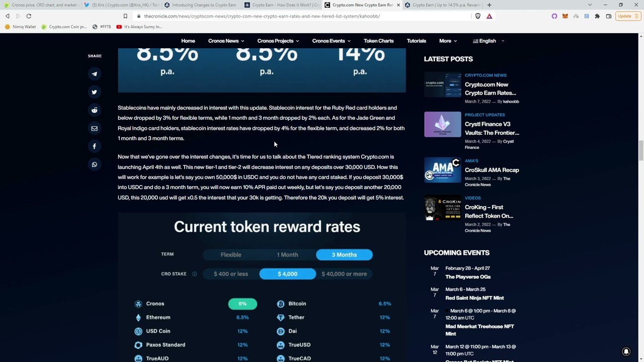Open CroSkull AMA Recap post
The width and height of the screenshot is (644, 362).
tap(492, 170)
